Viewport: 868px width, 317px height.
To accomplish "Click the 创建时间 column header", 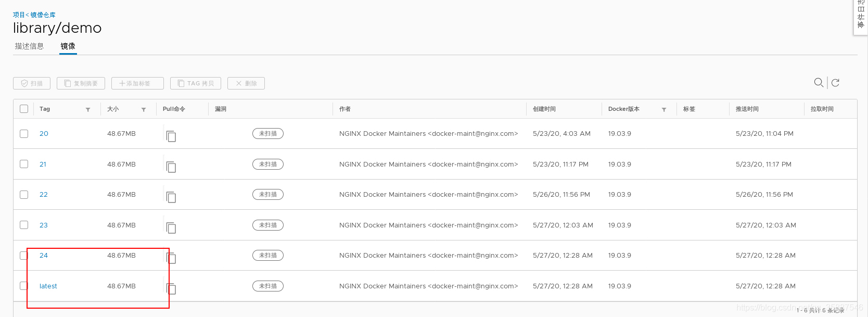I will (x=544, y=109).
